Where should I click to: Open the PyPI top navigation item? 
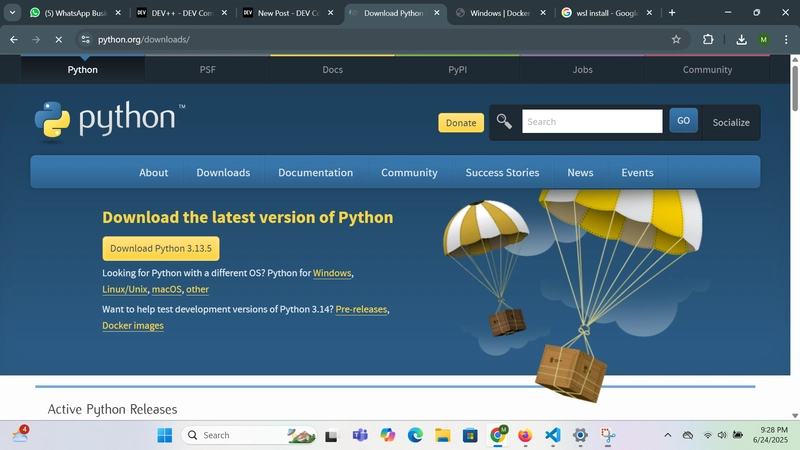pyautogui.click(x=458, y=70)
